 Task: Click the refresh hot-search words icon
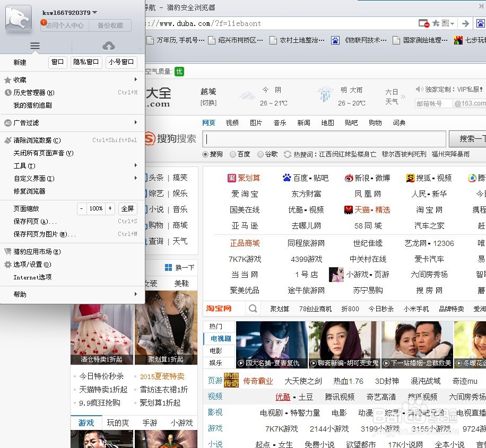tap(288, 154)
